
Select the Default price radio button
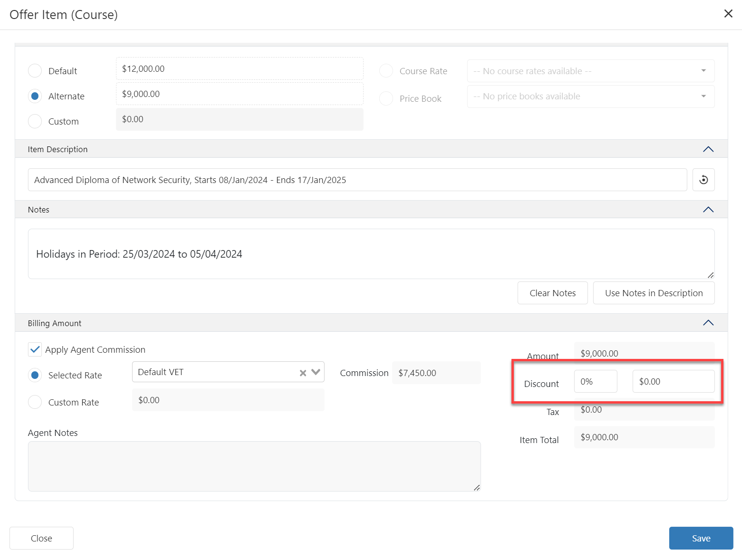pyautogui.click(x=35, y=71)
